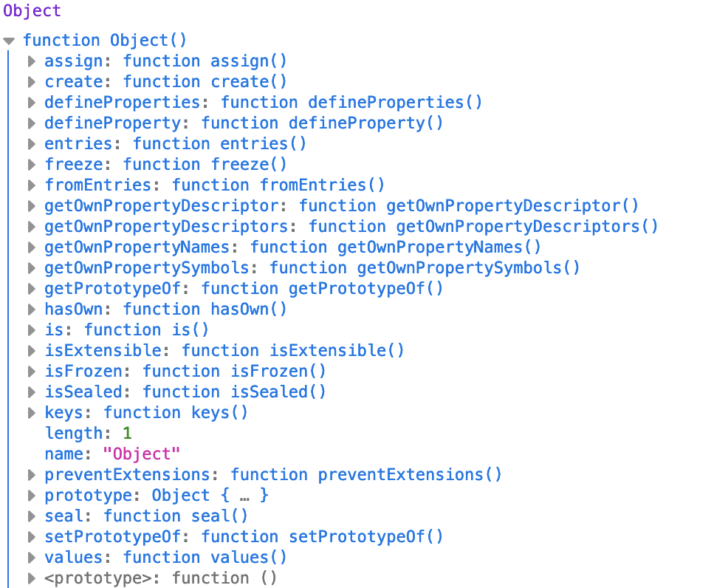Expand the getPrototypeOf property arrow
This screenshot has height=588, width=728.
[32, 289]
